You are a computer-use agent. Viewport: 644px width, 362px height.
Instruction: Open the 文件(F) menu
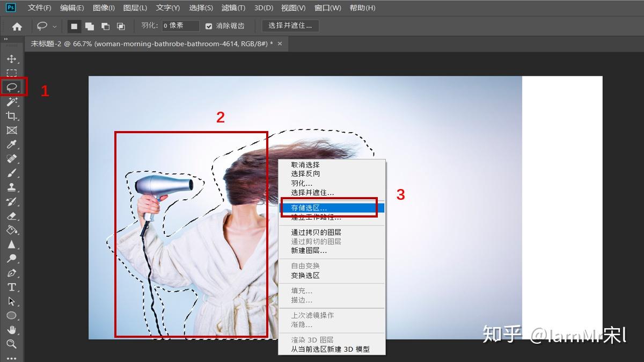coord(40,8)
